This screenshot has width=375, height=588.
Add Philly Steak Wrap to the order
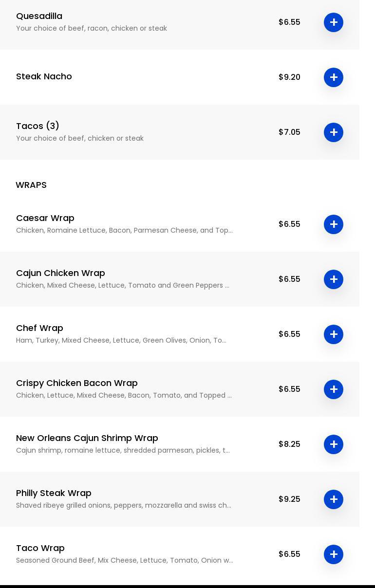coord(334,499)
